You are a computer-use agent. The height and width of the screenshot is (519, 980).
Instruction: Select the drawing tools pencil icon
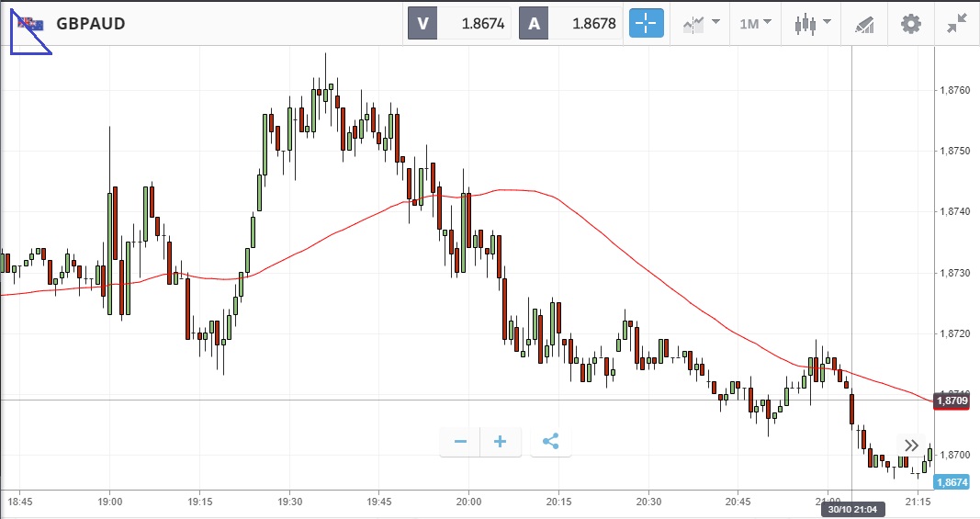click(x=864, y=24)
